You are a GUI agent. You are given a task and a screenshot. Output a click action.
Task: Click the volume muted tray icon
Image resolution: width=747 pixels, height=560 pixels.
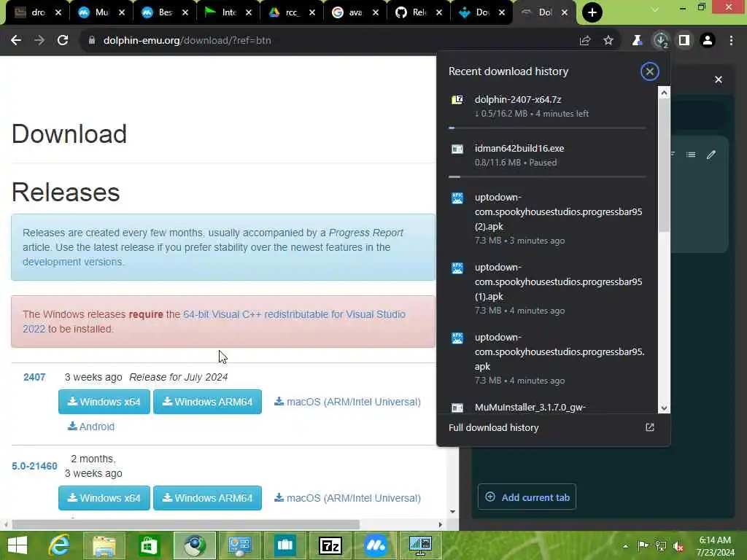point(678,545)
